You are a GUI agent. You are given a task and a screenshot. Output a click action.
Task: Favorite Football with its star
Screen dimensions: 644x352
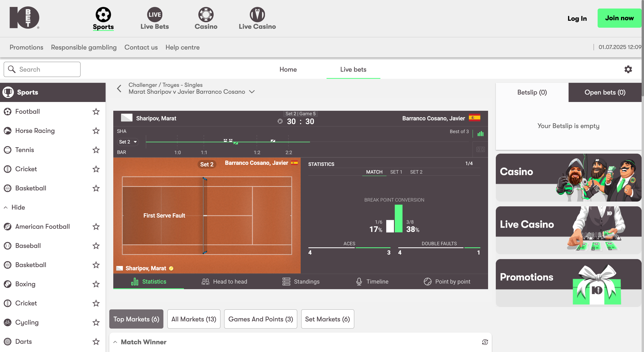(x=96, y=112)
